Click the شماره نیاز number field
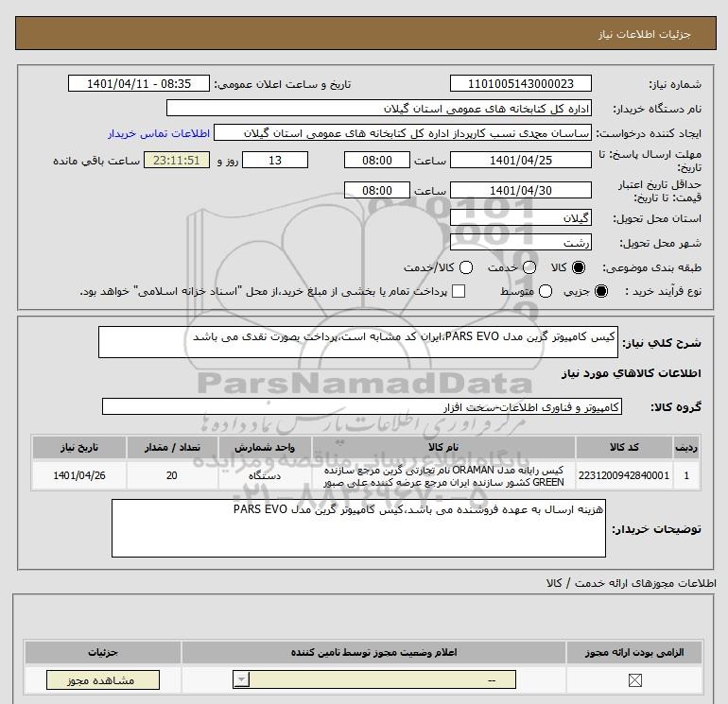The height and width of the screenshot is (704, 728). point(520,83)
